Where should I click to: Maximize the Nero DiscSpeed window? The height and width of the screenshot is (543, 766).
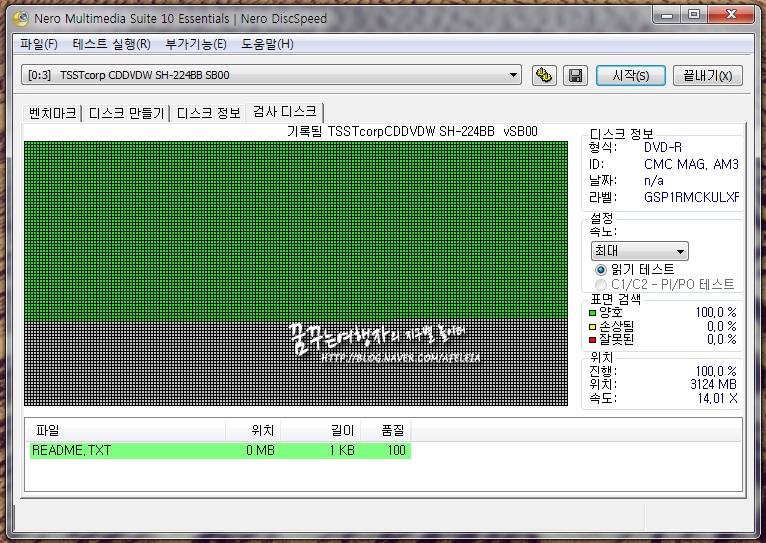pyautogui.click(x=694, y=15)
